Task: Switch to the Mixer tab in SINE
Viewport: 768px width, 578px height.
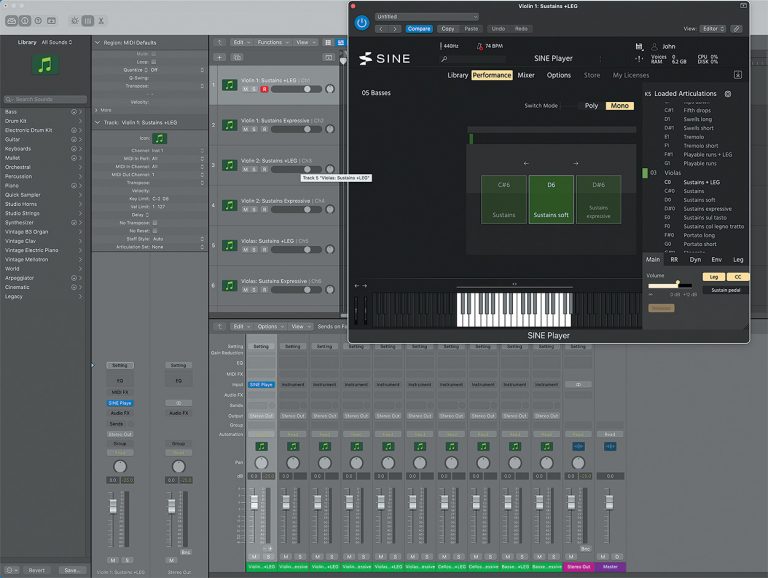Action: (x=526, y=75)
